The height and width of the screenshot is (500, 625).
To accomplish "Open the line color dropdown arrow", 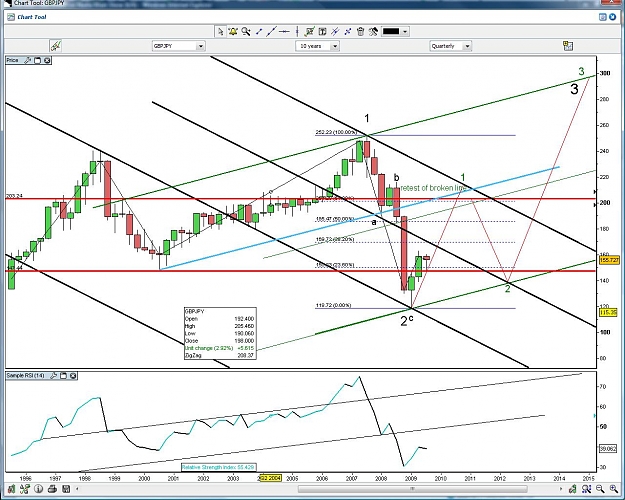I will tap(405, 31).
